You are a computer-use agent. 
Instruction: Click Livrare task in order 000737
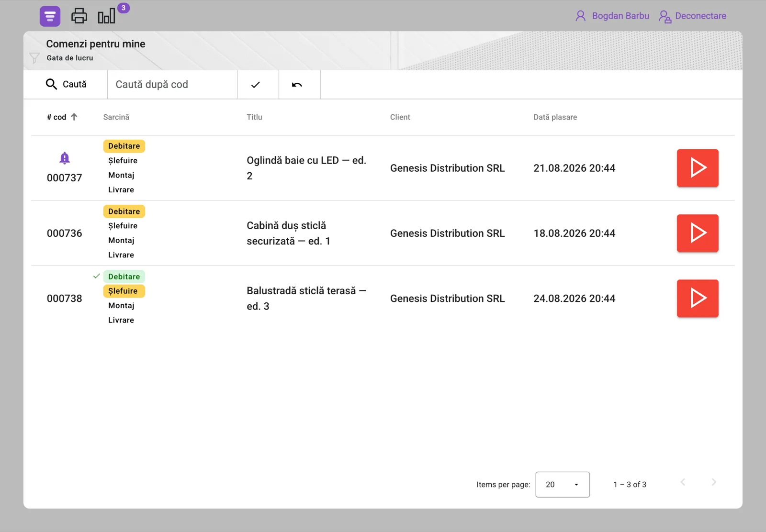121,189
